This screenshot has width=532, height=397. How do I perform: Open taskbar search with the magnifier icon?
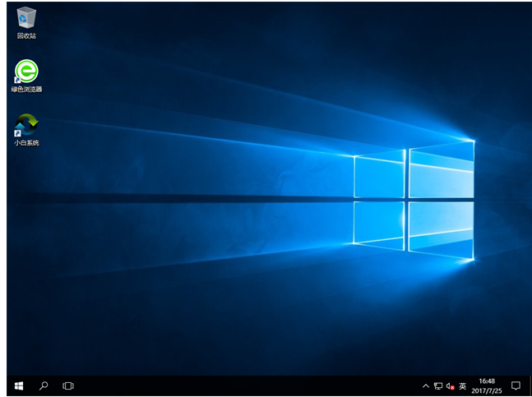click(x=44, y=385)
